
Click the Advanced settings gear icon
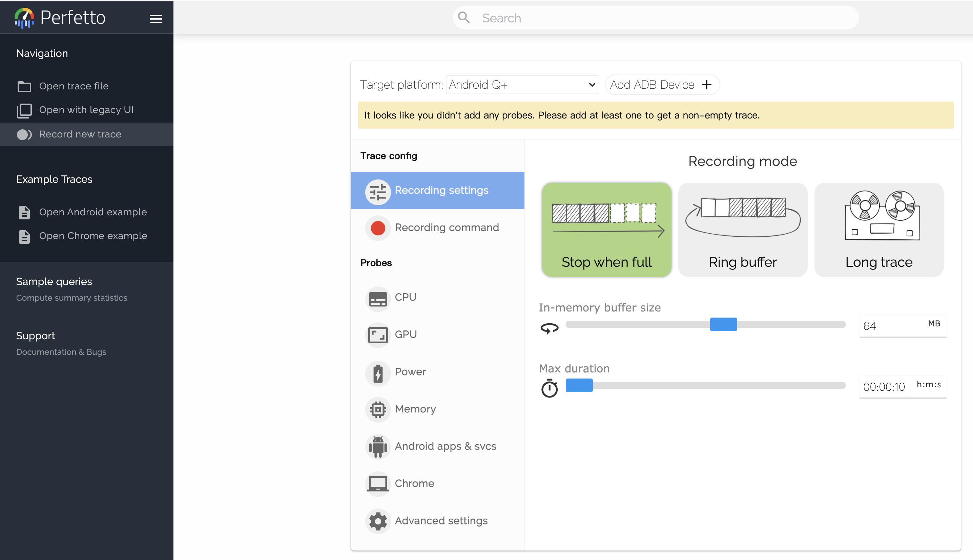(378, 521)
